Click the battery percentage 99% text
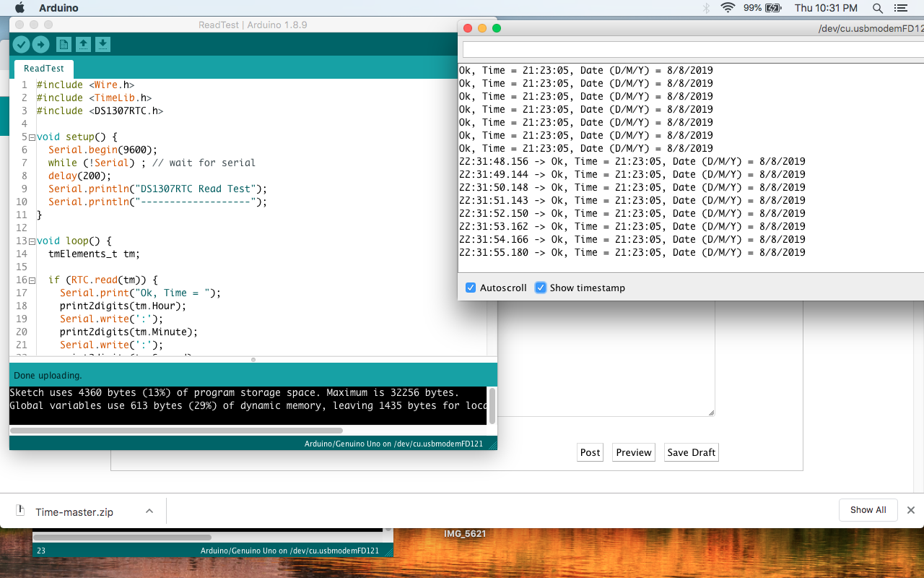924x578 pixels. click(x=752, y=8)
